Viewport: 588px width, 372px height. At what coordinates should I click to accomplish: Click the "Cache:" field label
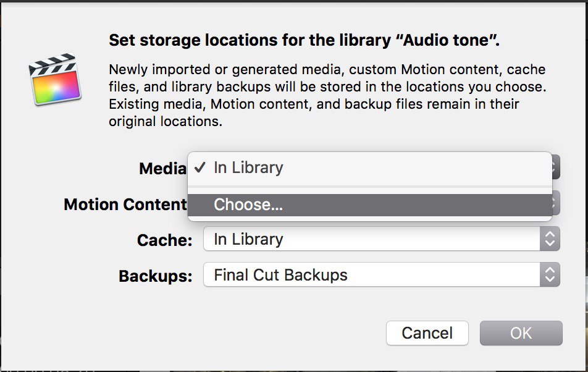tap(165, 240)
